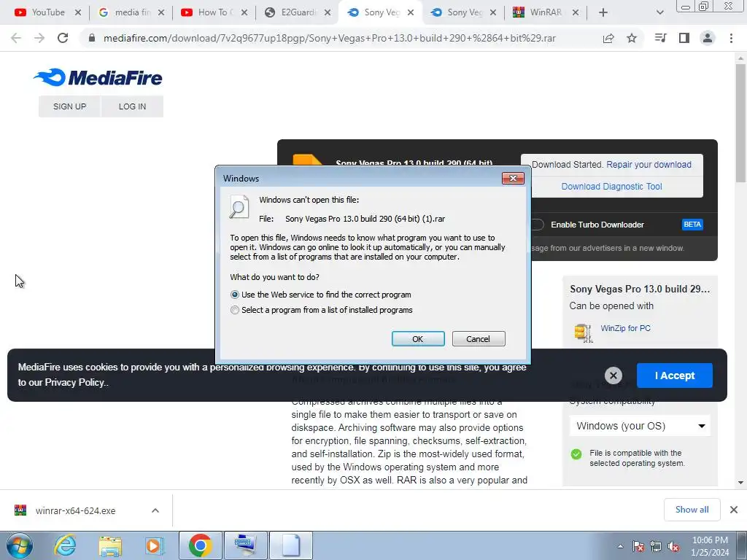Open a new browser tab
Image resolution: width=747 pixels, height=560 pixels.
[x=603, y=12]
